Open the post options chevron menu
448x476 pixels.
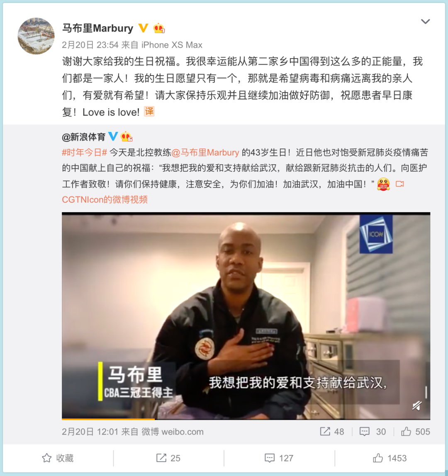tap(425, 22)
